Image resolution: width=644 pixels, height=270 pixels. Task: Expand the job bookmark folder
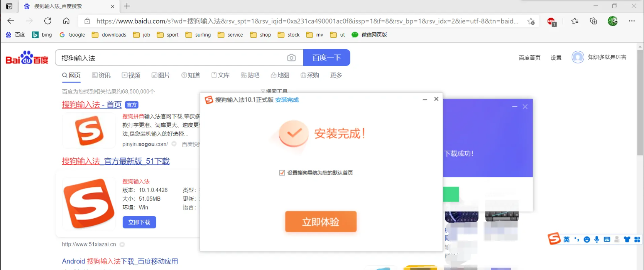[142, 35]
